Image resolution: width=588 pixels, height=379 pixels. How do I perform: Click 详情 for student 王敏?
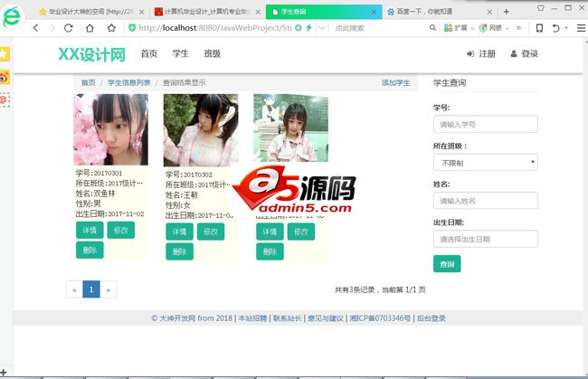[180, 232]
